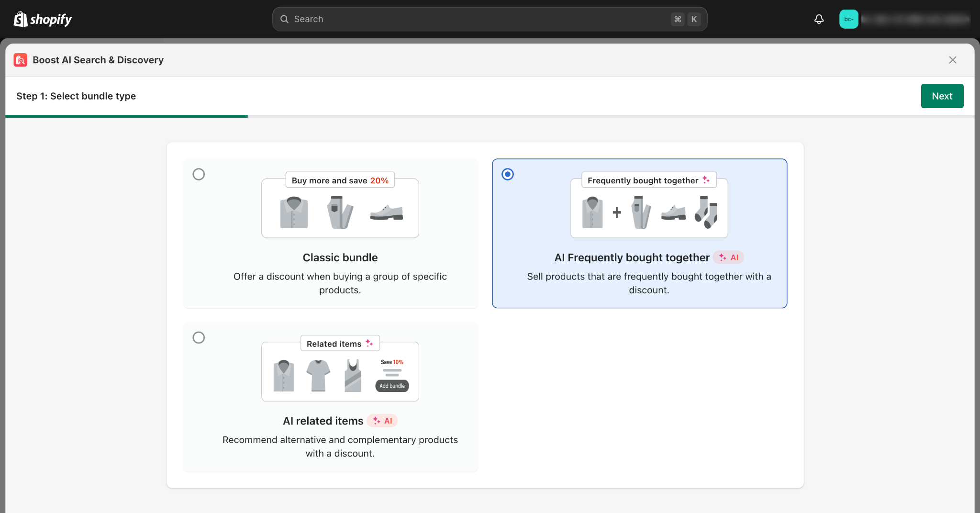Click the t-shirt icon in Related items preview
The image size is (980, 513).
[x=318, y=376]
